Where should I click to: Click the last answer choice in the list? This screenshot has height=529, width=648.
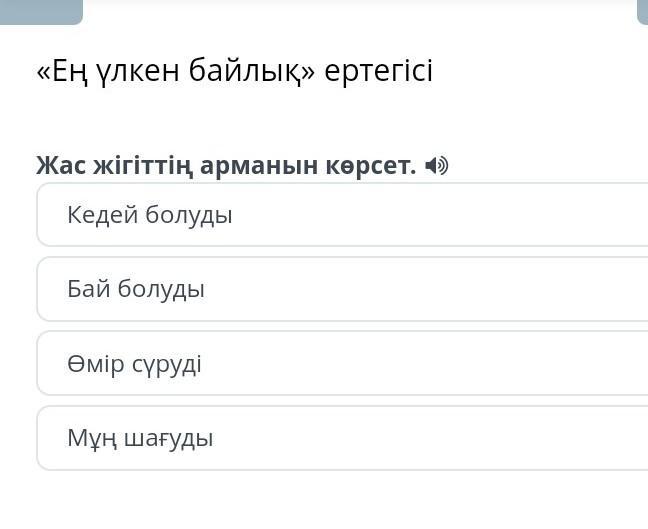point(340,438)
